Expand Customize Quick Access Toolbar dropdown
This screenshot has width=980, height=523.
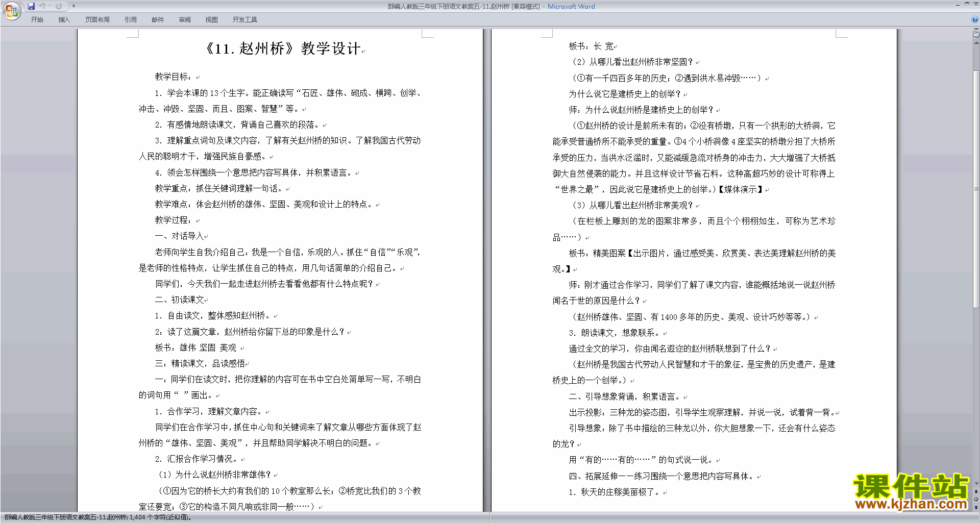[x=73, y=6]
